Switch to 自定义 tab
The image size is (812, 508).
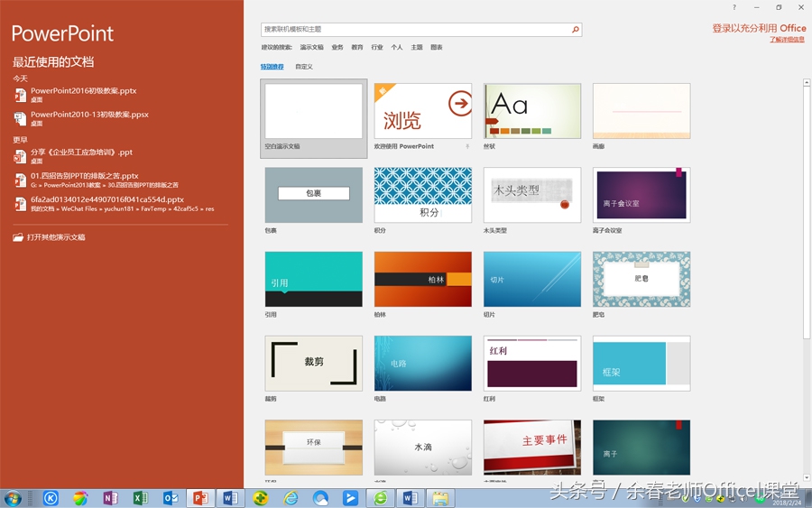click(x=304, y=66)
